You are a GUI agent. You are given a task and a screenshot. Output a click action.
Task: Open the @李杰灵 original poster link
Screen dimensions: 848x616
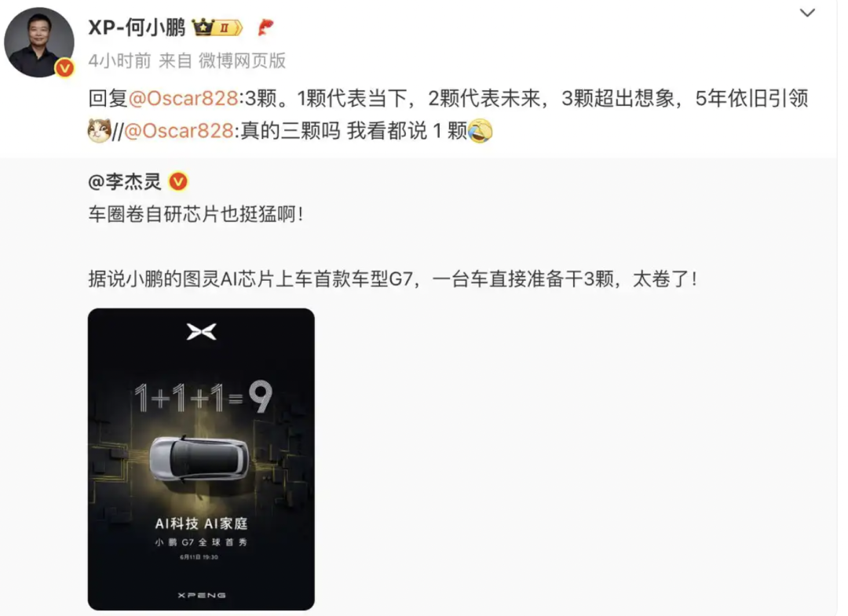pyautogui.click(x=125, y=181)
